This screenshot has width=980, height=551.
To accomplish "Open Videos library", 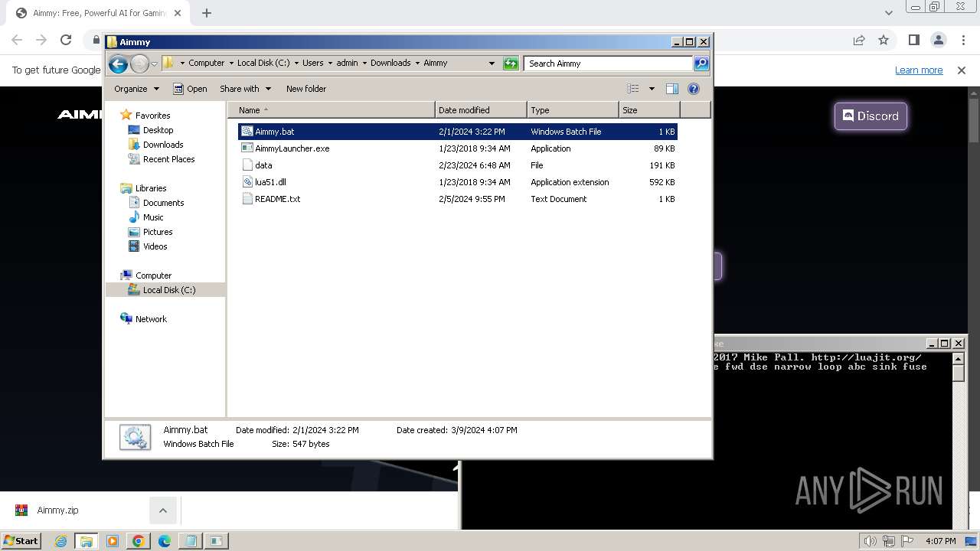I will point(155,246).
